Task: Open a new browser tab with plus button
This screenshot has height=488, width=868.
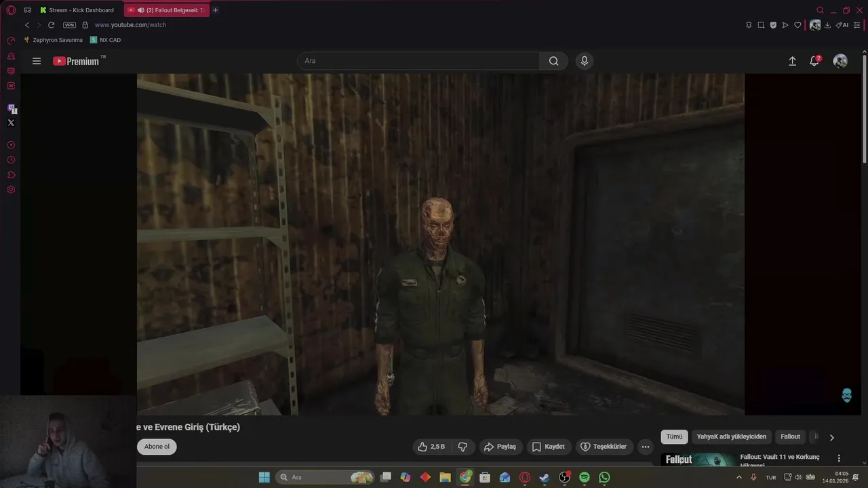Action: [x=216, y=10]
